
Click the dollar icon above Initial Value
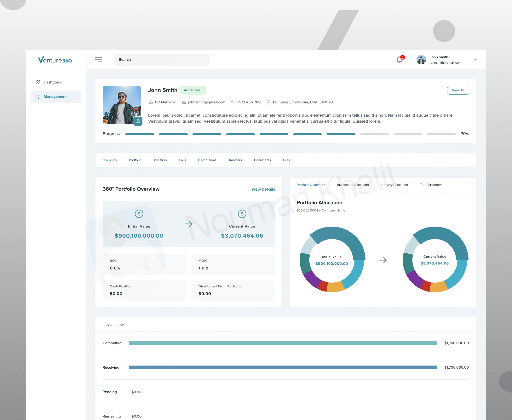coord(139,214)
